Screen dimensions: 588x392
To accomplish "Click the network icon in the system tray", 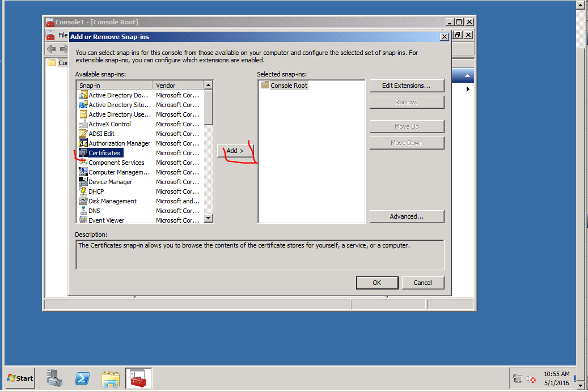I will (518, 378).
